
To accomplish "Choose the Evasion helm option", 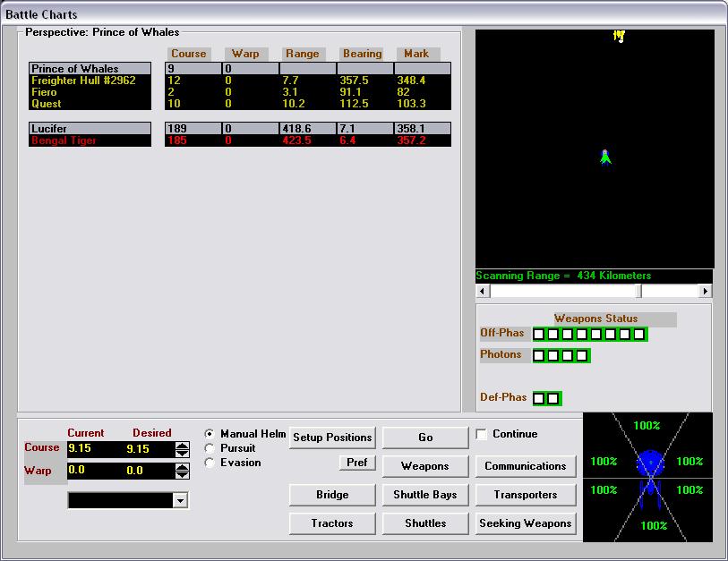I will [x=210, y=463].
